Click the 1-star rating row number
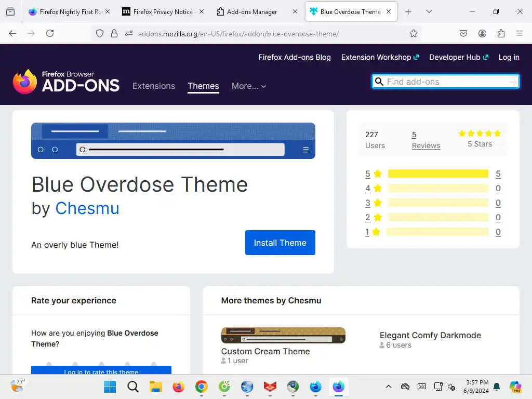 point(367,232)
